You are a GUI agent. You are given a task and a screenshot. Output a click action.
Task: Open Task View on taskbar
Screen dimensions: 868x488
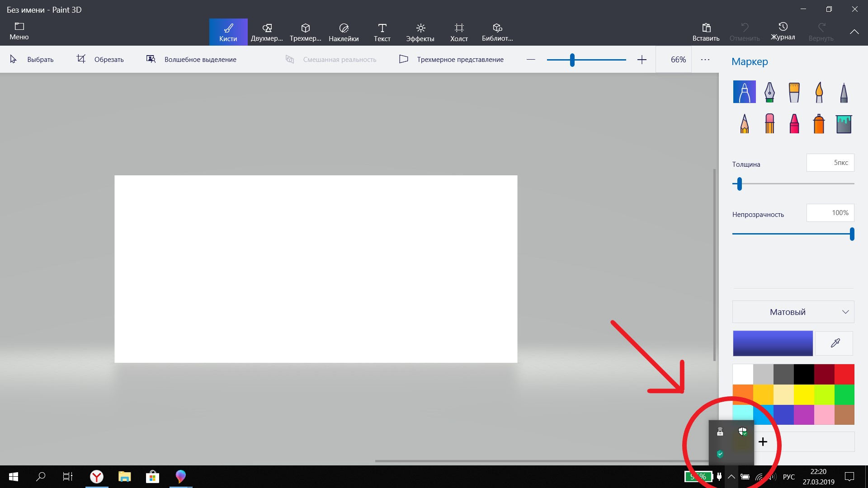pyautogui.click(x=68, y=477)
